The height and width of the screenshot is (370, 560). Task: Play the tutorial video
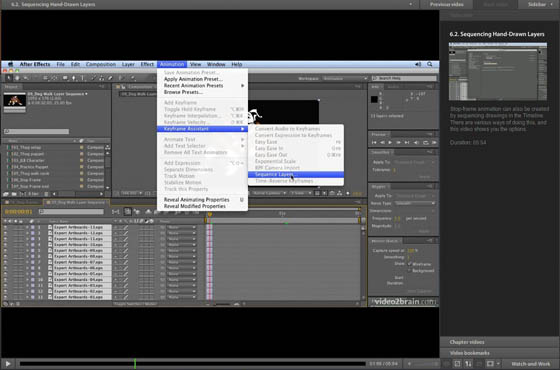tap(8, 364)
